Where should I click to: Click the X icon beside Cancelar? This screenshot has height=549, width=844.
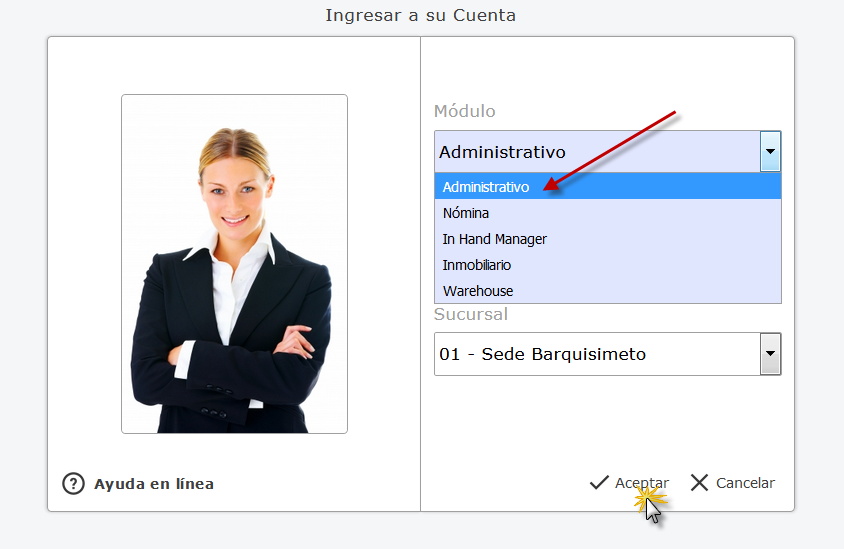point(699,483)
